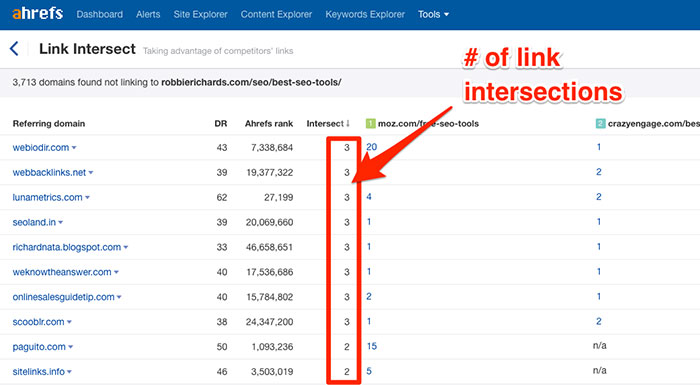
Task: Open the scooblr.com domain link
Action: tap(38, 322)
